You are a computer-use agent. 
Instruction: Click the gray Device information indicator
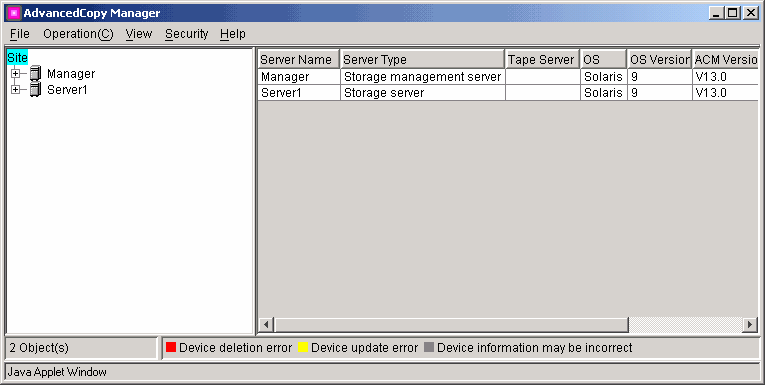429,347
